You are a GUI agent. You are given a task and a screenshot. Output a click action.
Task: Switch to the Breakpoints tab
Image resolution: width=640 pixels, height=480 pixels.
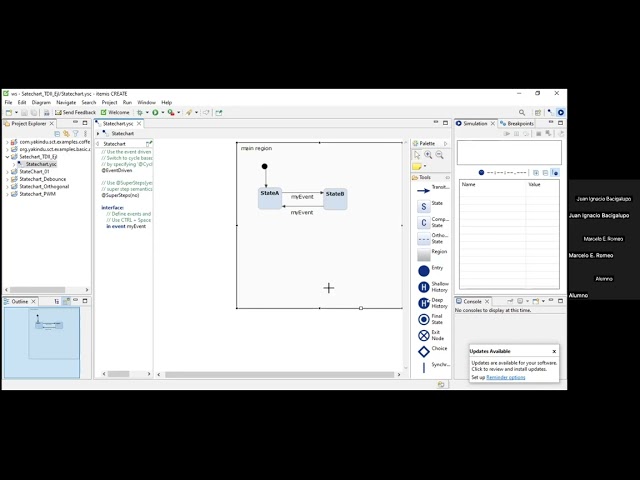517,123
